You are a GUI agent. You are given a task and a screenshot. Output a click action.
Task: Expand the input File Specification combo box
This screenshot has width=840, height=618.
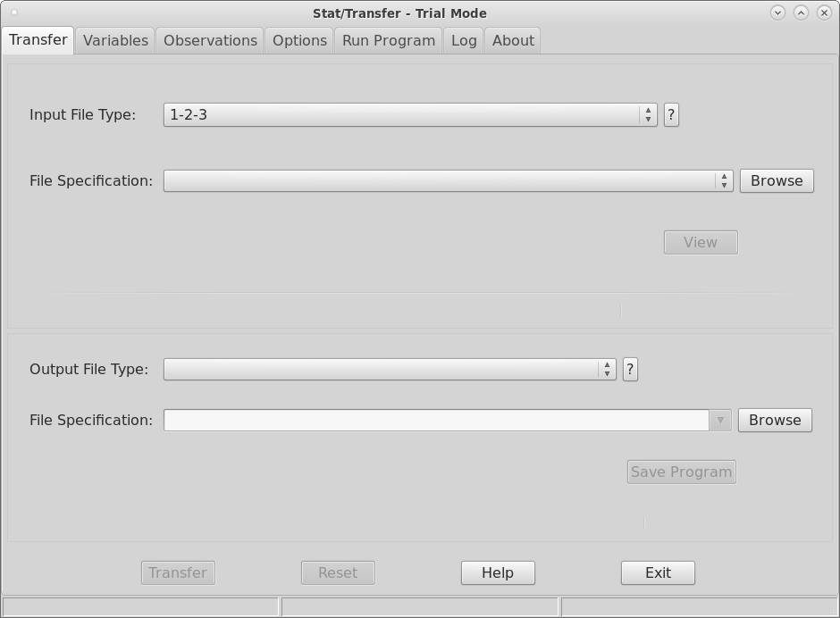click(723, 180)
